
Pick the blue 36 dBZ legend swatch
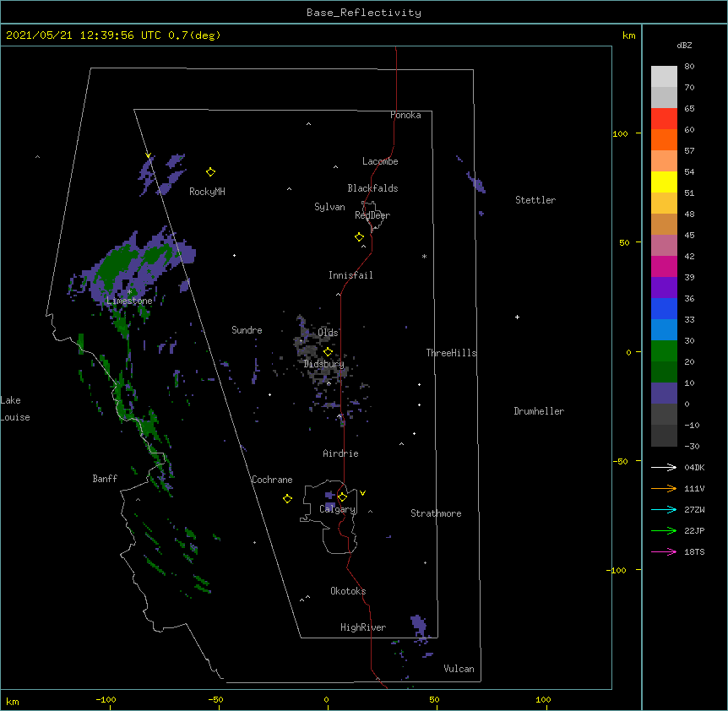664,308
